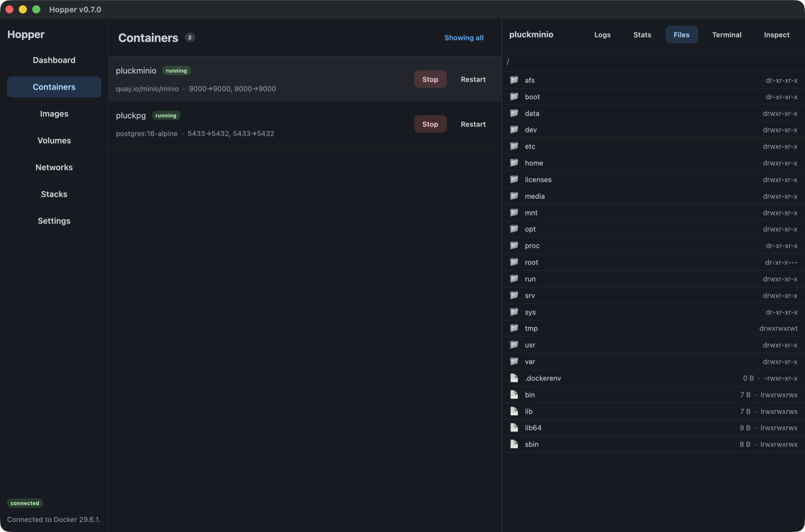The image size is (805, 532).
Task: Open the mnt folder icon
Action: 514,213
